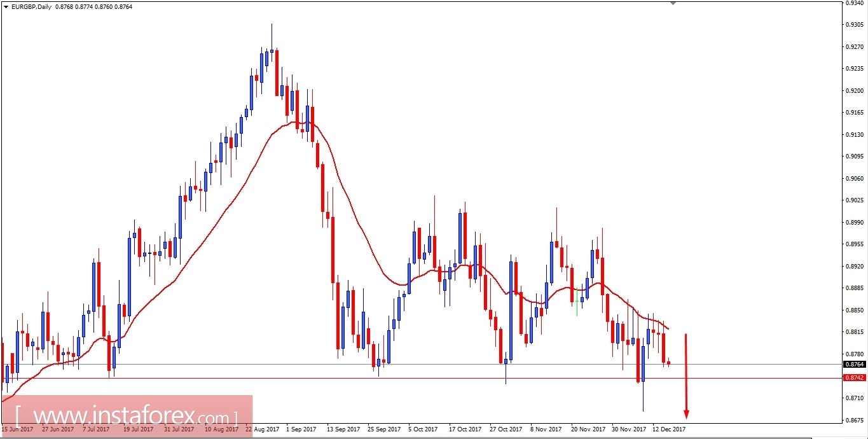The width and height of the screenshot is (868, 439).
Task: Click the 0.9060 price axis label
Action: (855, 179)
